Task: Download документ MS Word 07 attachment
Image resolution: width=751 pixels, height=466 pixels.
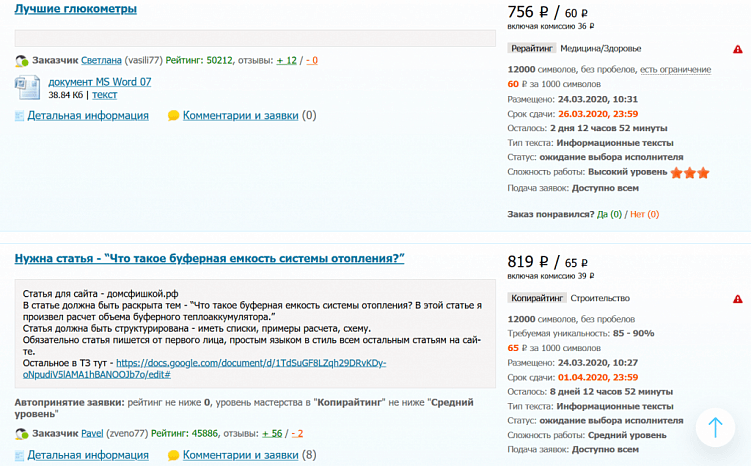Action: [100, 82]
